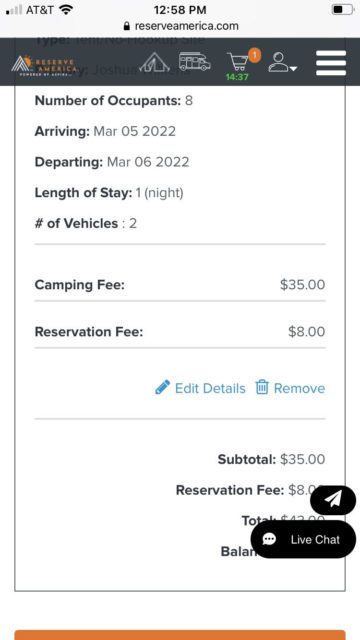
Task: Tap the lock icon in address bar
Action: [126, 26]
